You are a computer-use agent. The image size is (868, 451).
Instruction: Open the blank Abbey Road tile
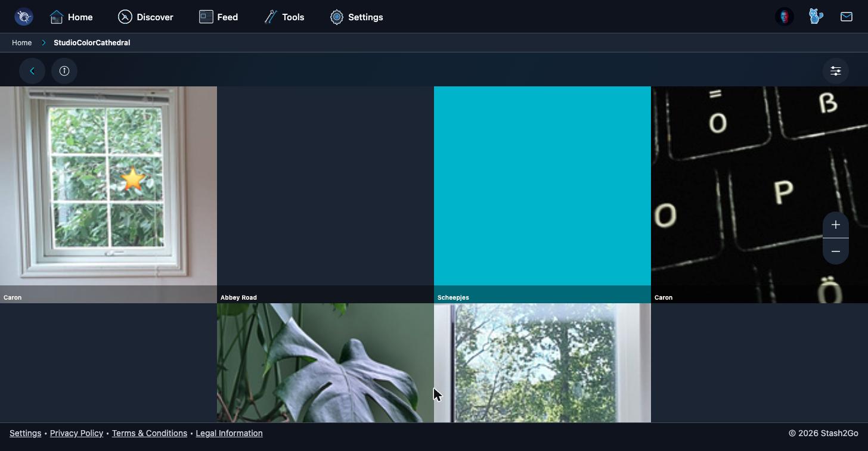(325, 195)
